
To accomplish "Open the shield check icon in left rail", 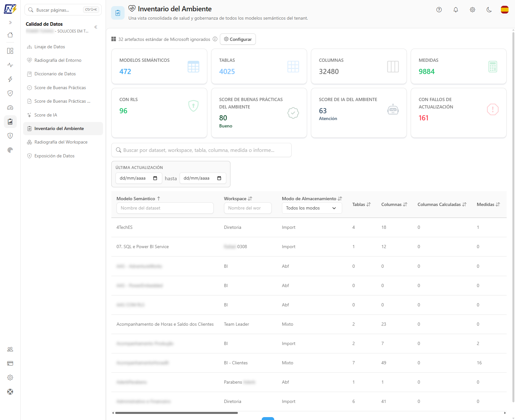I will (x=10, y=93).
